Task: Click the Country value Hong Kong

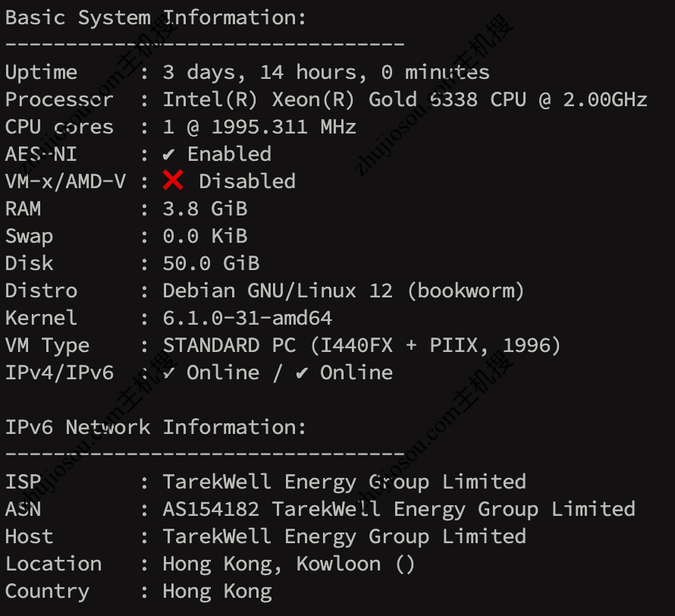Action: (x=217, y=591)
